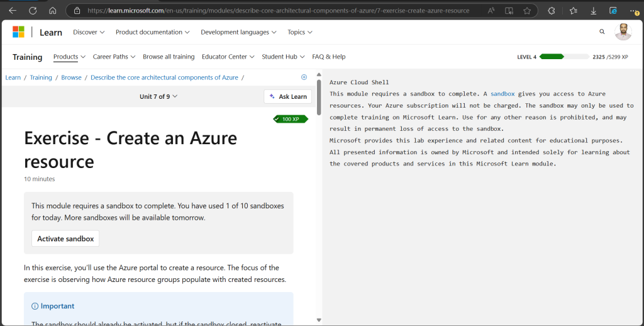Click the scrollbar up arrow

(x=319, y=75)
